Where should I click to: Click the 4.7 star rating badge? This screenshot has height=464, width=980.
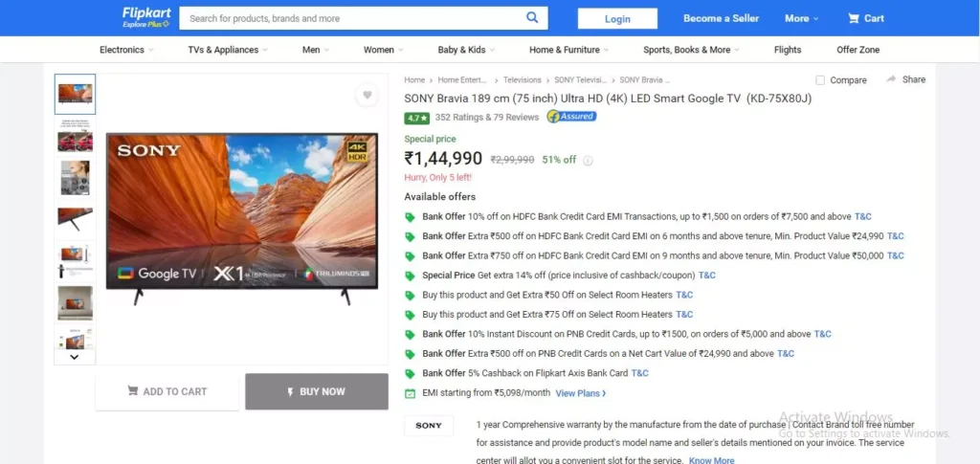417,118
